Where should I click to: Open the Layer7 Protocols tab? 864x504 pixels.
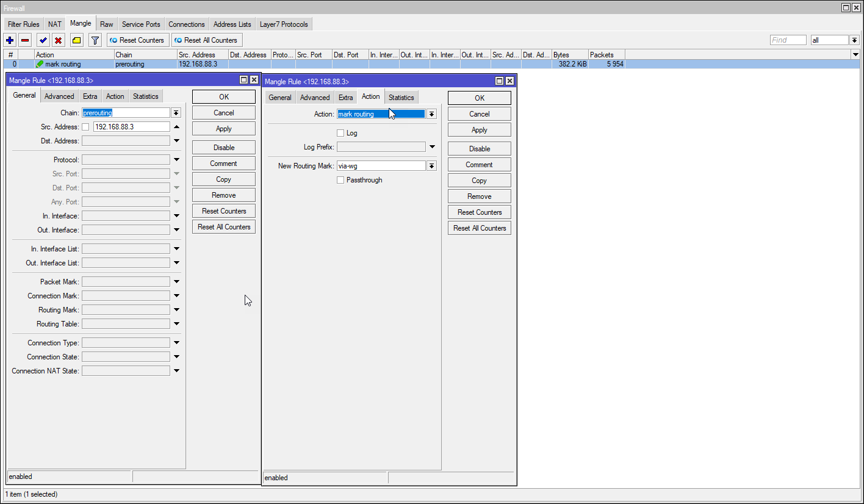284,24
